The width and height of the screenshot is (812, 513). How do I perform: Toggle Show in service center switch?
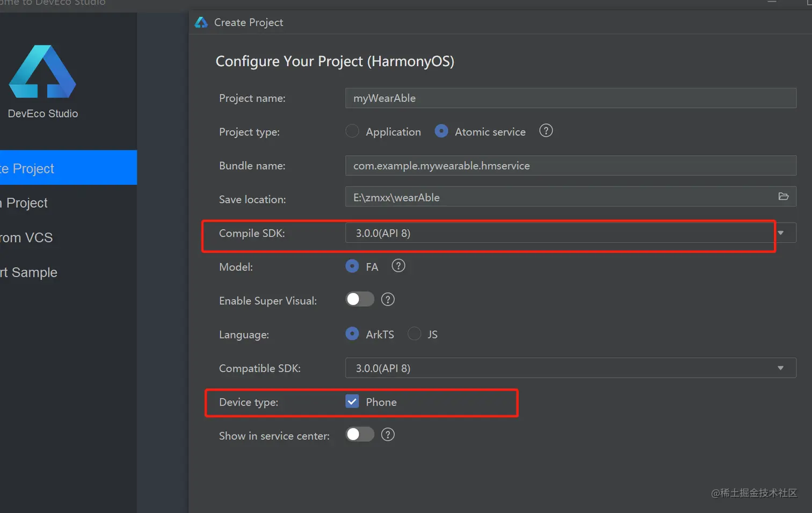pyautogui.click(x=360, y=435)
